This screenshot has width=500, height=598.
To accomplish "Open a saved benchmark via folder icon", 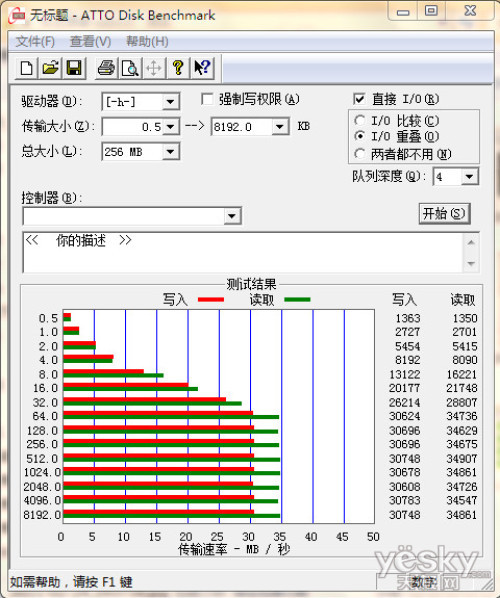I will point(50,68).
